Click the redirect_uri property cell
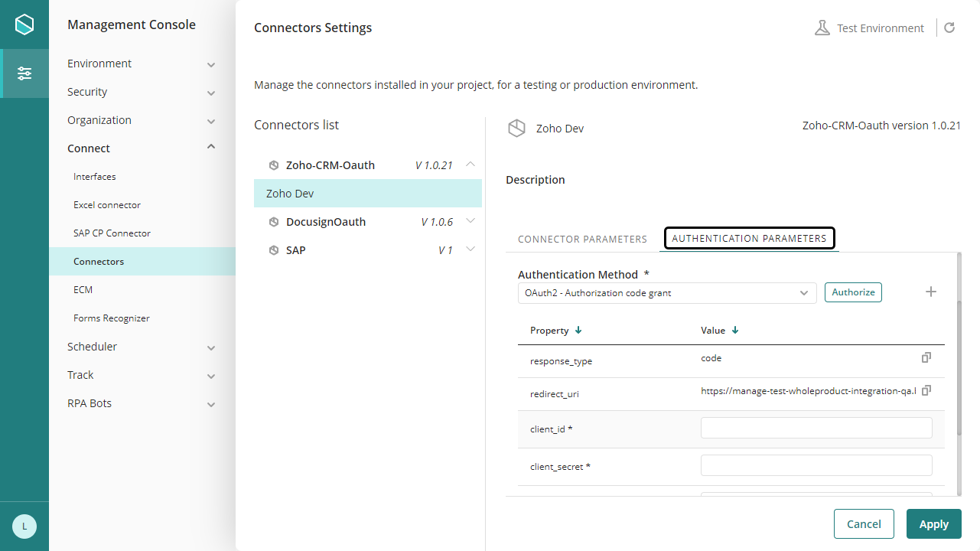980x551 pixels. point(555,394)
